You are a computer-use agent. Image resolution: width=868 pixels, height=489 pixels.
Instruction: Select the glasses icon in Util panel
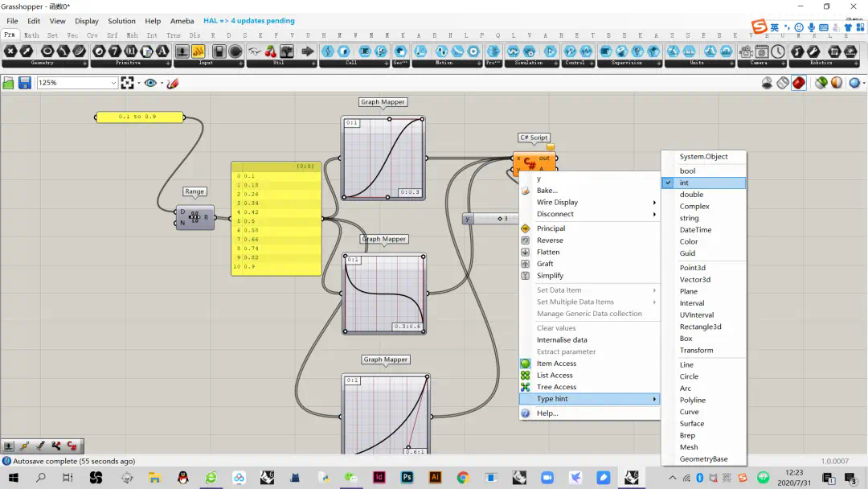(254, 51)
